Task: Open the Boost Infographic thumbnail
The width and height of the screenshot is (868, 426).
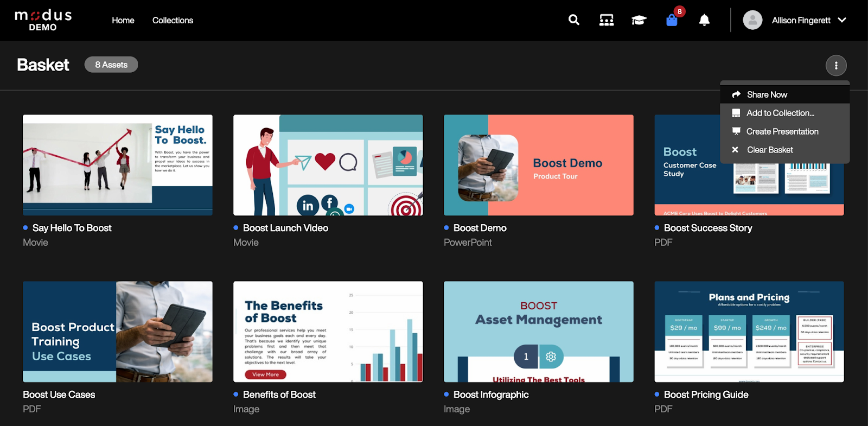Action: [539, 332]
